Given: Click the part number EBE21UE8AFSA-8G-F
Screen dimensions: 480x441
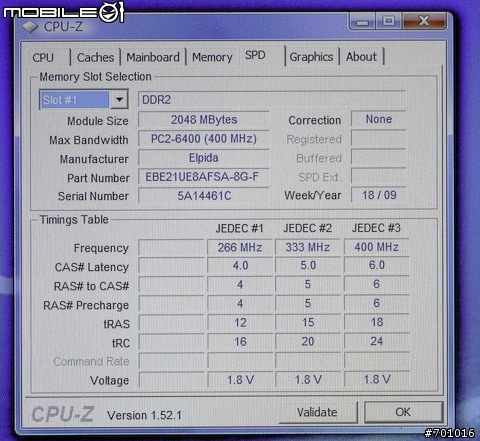Looking at the screenshot, I should [204, 176].
